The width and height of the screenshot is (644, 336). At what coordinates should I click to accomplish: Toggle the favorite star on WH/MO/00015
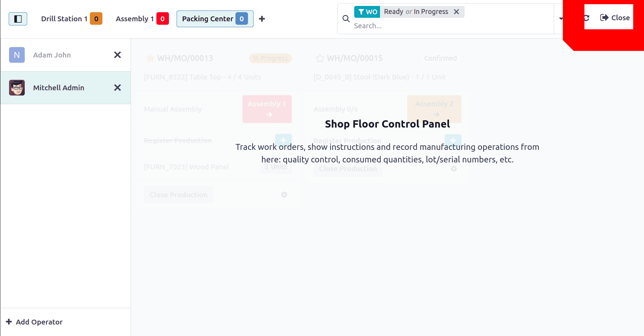320,58
